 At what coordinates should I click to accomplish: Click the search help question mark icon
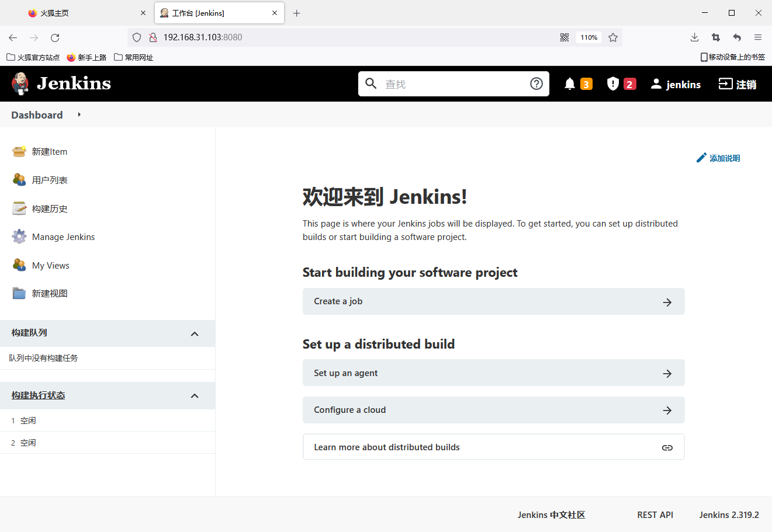(x=536, y=84)
